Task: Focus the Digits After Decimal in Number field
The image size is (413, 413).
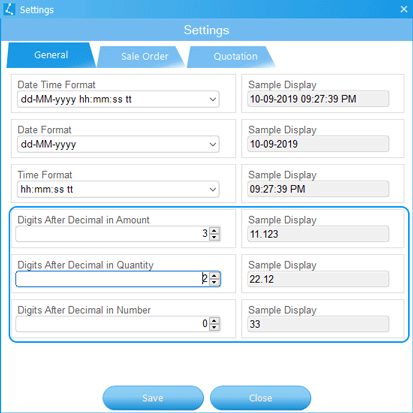Action: pyautogui.click(x=113, y=324)
